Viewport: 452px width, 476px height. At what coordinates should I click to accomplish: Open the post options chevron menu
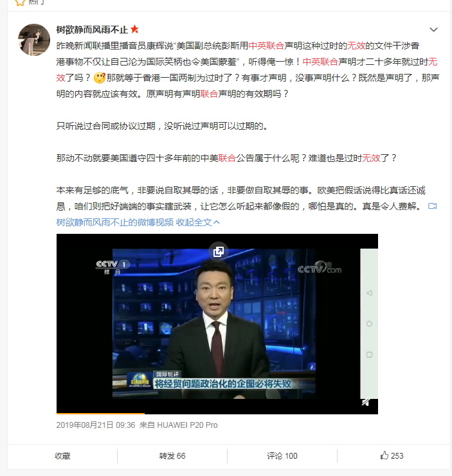tap(433, 30)
